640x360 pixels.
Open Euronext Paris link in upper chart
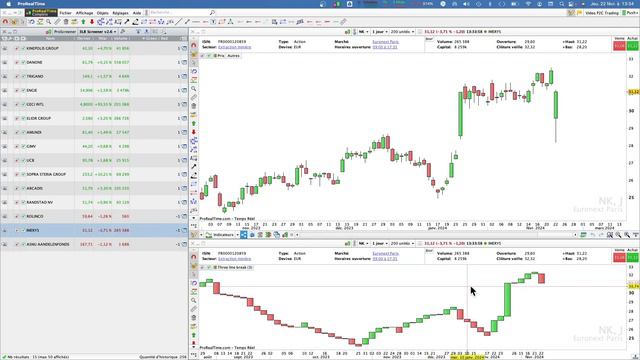[x=385, y=42]
